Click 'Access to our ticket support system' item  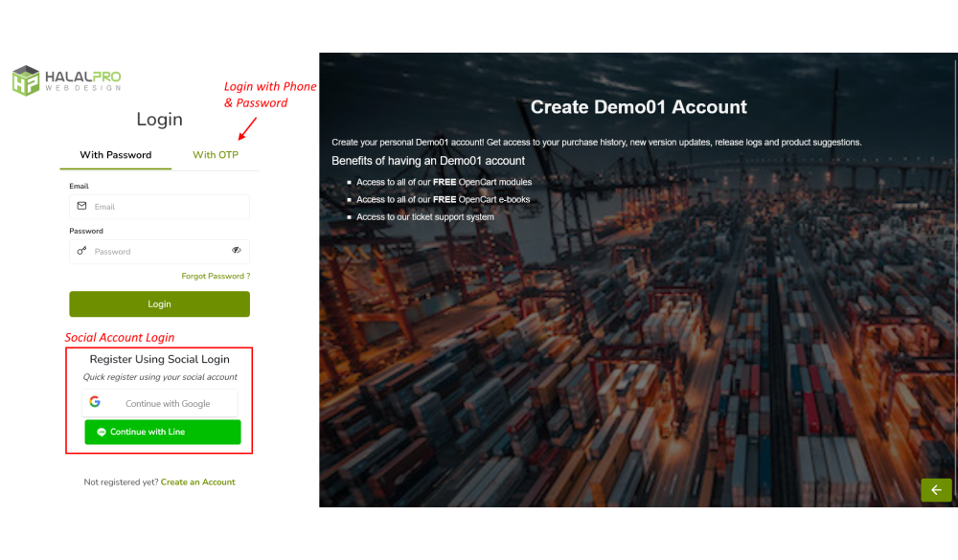coord(425,216)
